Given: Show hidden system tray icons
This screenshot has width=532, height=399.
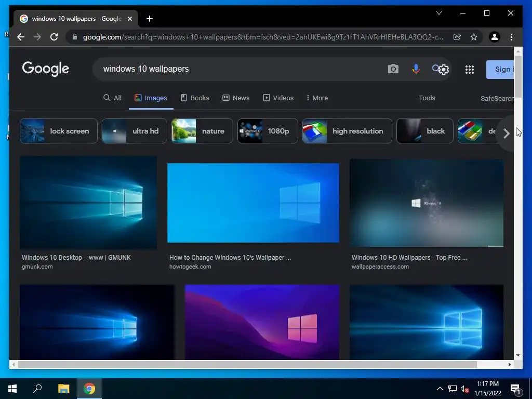Looking at the screenshot, I should tap(440, 389).
